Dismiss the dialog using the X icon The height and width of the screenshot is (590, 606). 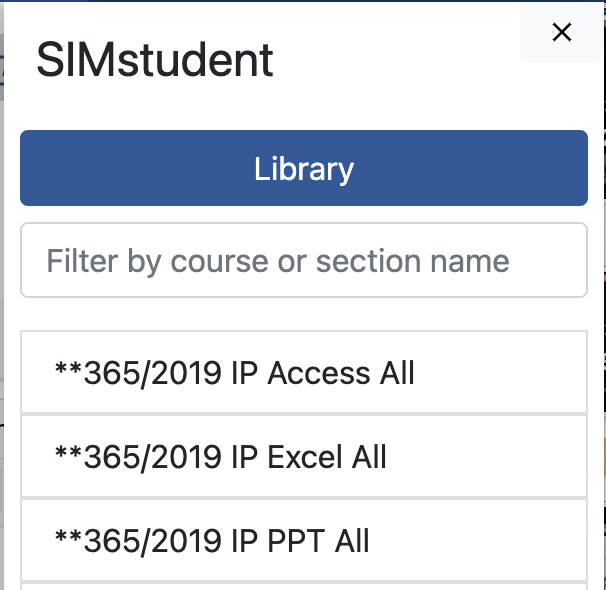562,32
